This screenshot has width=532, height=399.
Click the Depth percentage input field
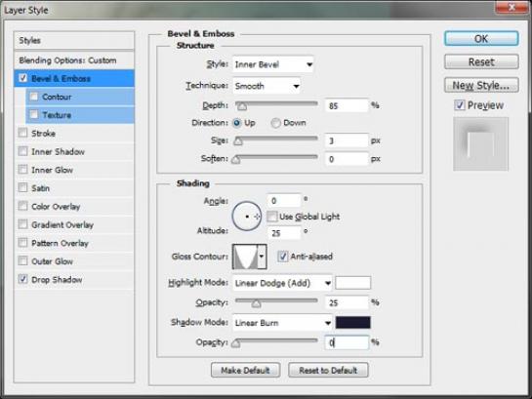click(x=347, y=105)
